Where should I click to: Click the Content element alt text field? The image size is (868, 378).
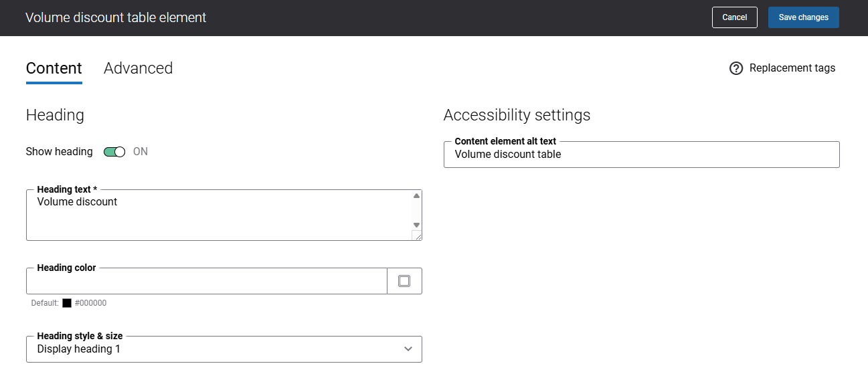click(642, 155)
